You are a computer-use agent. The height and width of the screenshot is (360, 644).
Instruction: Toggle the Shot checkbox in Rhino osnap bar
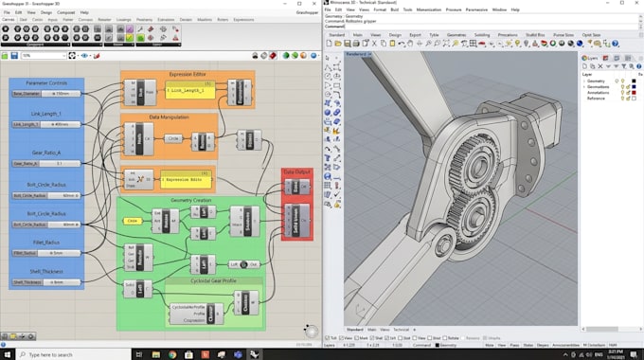tap(430, 338)
